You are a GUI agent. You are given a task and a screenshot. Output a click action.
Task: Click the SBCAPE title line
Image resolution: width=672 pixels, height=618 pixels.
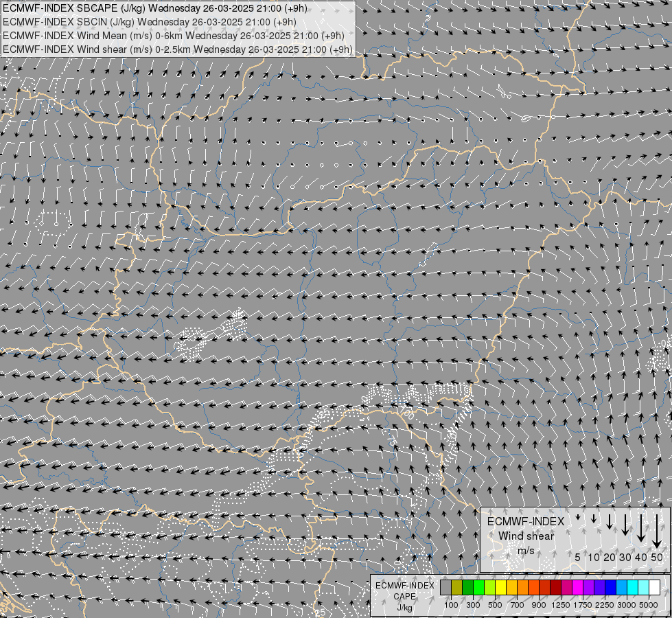(x=154, y=8)
